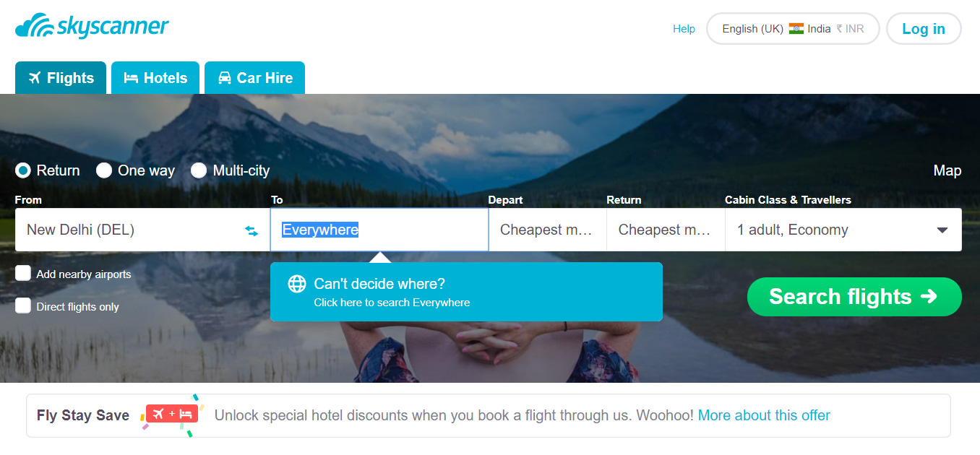The image size is (980, 455).
Task: Click the Skyscanner logo
Action: pos(92,27)
